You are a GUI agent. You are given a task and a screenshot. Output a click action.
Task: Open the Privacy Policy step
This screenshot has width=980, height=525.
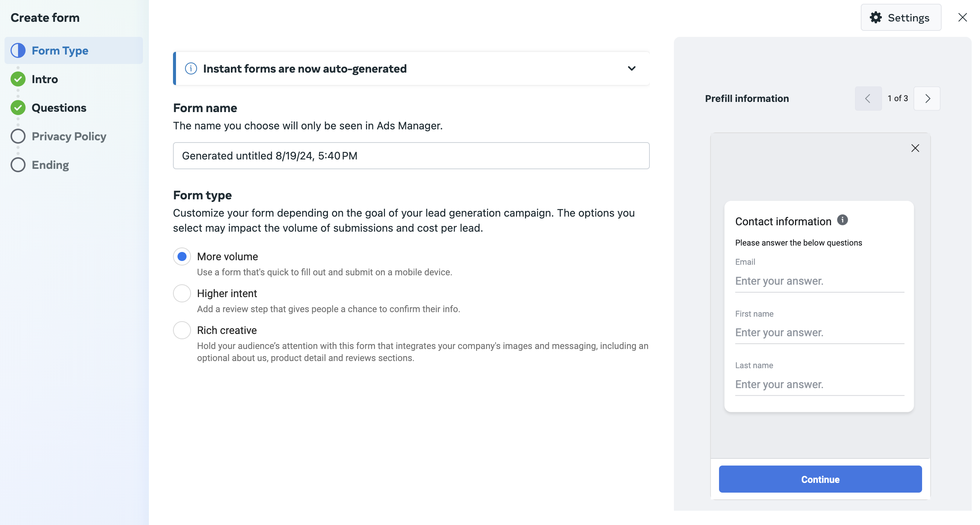pyautogui.click(x=69, y=136)
